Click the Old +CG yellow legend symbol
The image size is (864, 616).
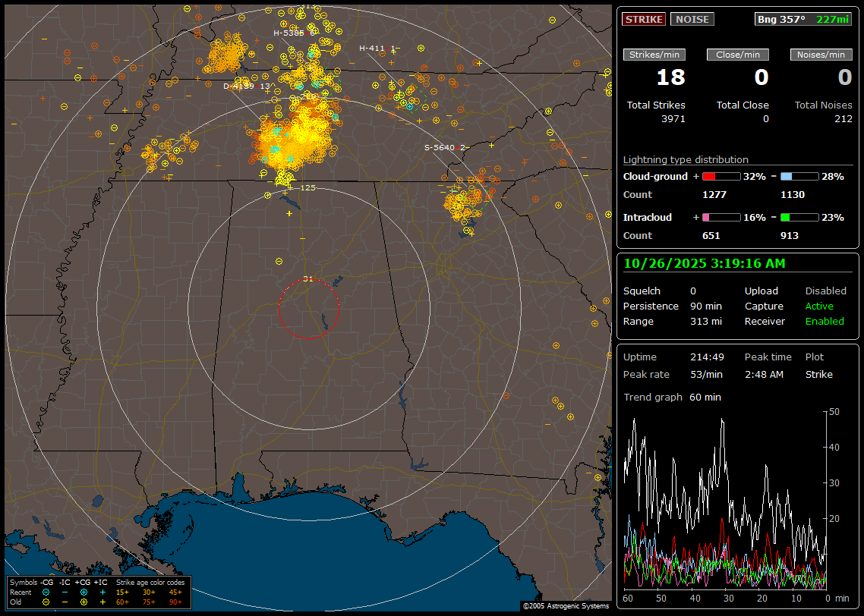[x=84, y=601]
